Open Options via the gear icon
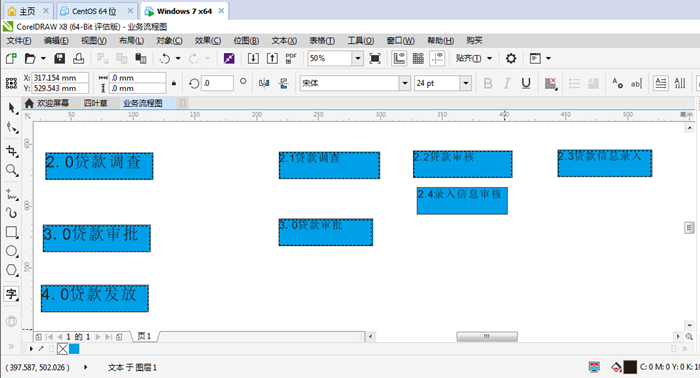Screen dimensions: 700x378 pos(511,58)
